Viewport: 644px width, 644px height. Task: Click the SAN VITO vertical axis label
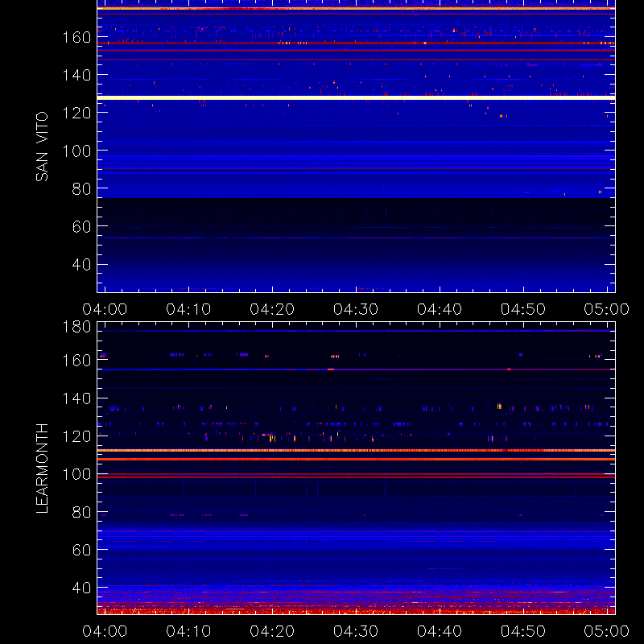(x=42, y=147)
